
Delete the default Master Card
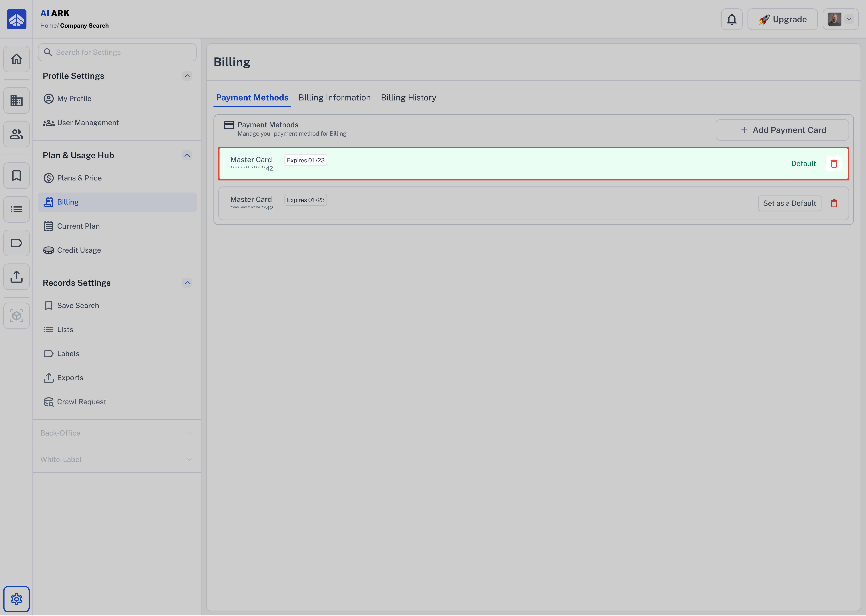(x=834, y=164)
